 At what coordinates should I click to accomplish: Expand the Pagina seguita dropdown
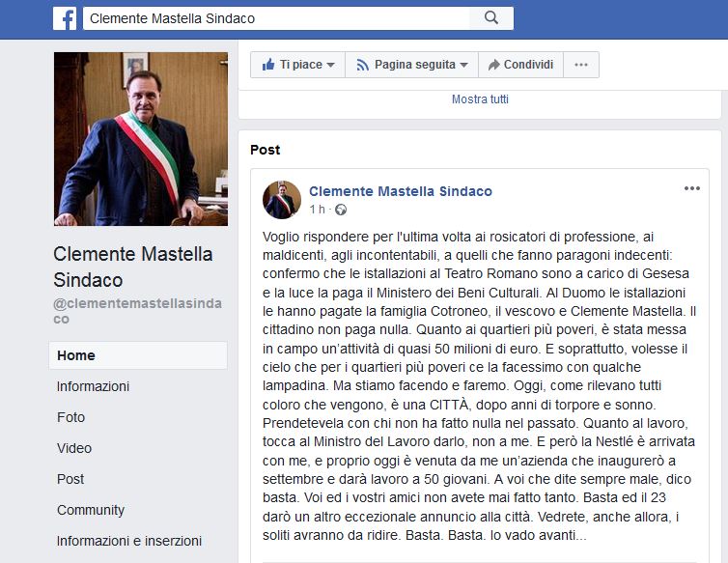point(411,65)
